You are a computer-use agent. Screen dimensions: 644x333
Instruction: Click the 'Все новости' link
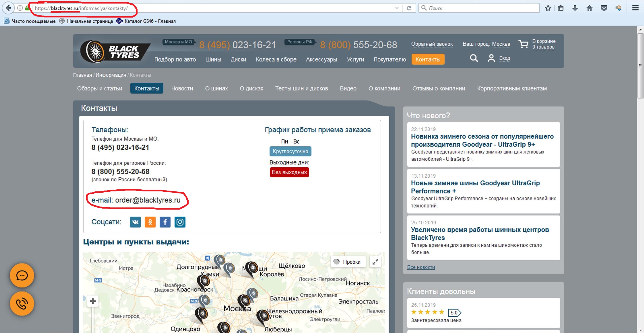pyautogui.click(x=421, y=267)
